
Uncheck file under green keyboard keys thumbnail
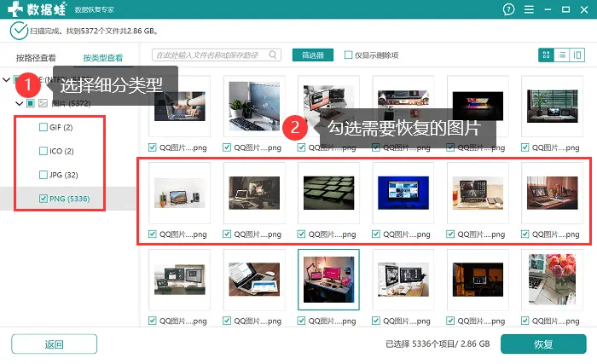[301, 234]
